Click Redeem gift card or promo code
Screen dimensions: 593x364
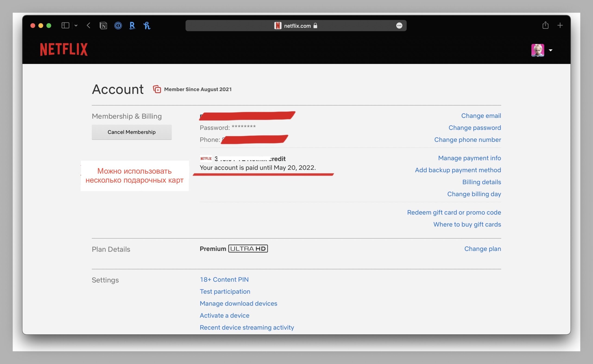[454, 212]
